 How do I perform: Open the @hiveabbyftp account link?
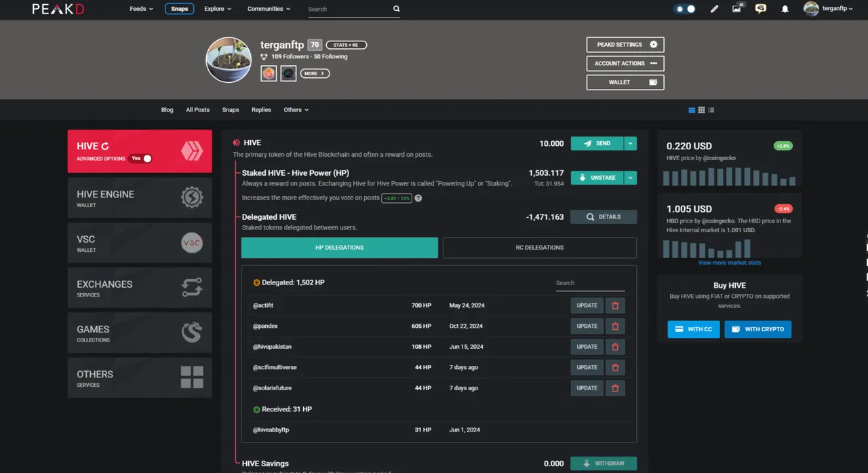(x=271, y=430)
